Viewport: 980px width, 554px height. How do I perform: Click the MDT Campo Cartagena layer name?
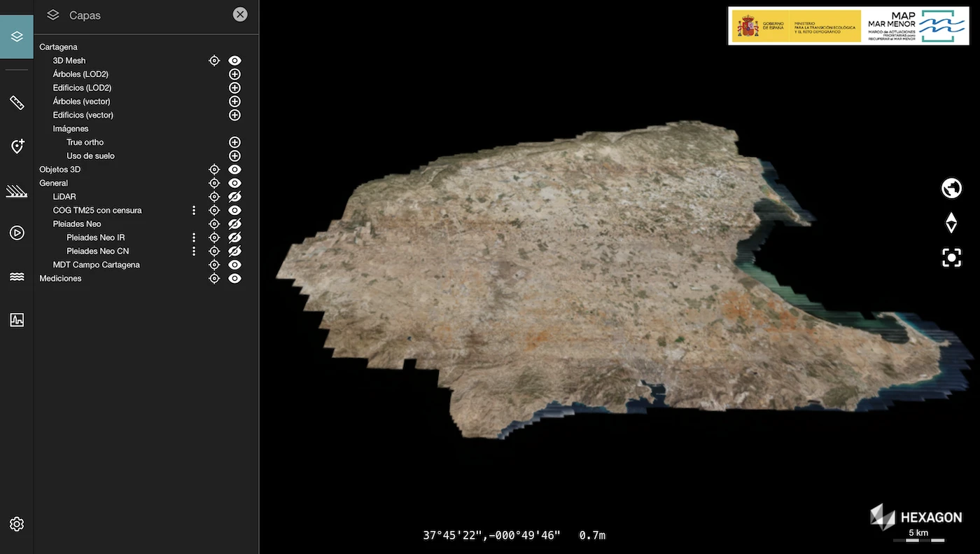tap(97, 265)
